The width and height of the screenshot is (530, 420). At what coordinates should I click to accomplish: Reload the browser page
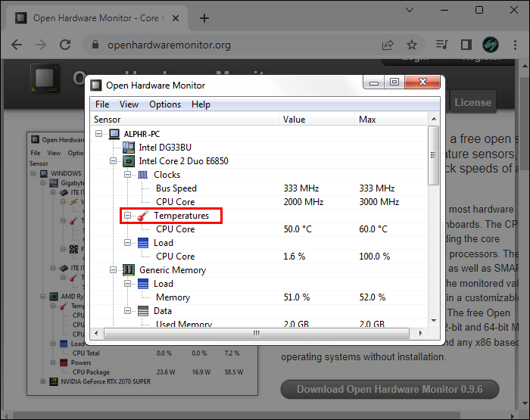[x=65, y=45]
